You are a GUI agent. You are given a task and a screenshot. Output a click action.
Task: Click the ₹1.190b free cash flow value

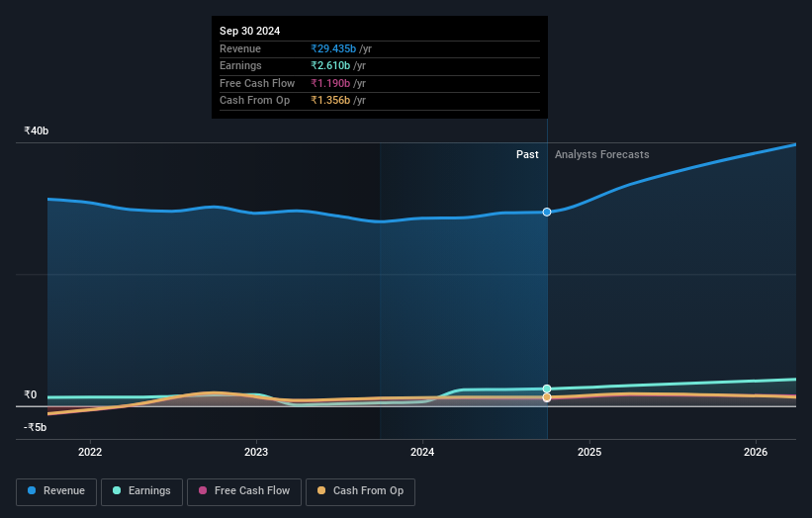330,83
